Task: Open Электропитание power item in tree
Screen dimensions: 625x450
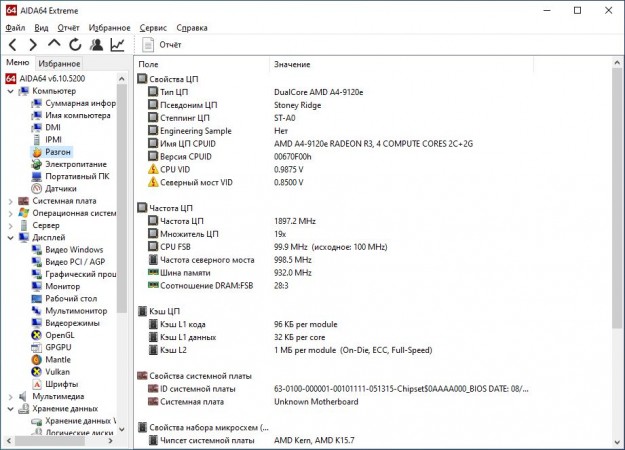Action: (75, 164)
